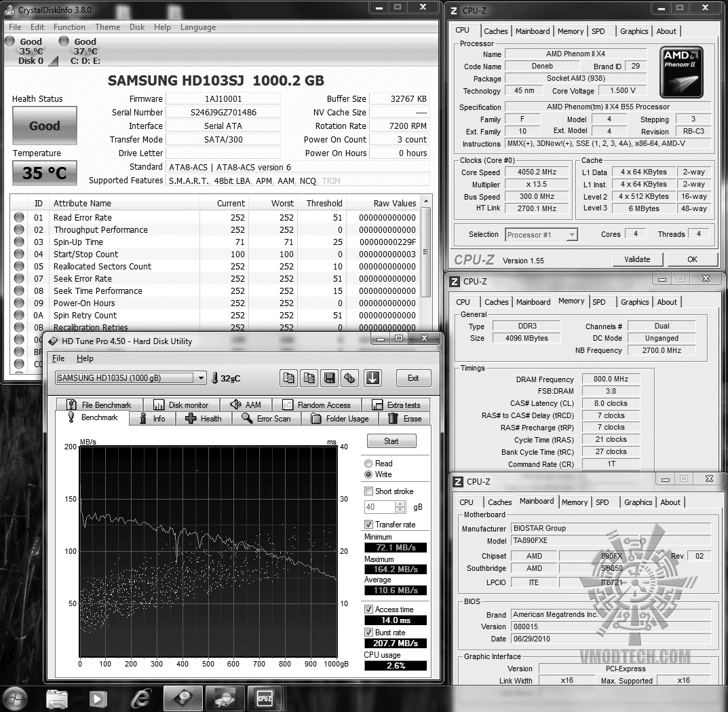Click the HD Tune Pro title bar icon
Image resolution: width=728 pixels, height=712 pixels.
[54, 341]
